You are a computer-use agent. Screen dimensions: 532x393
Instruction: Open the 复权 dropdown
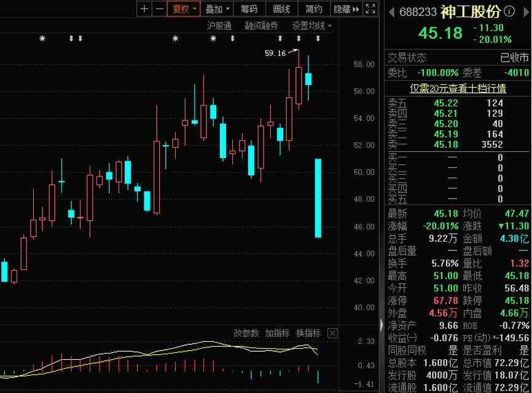coord(184,9)
